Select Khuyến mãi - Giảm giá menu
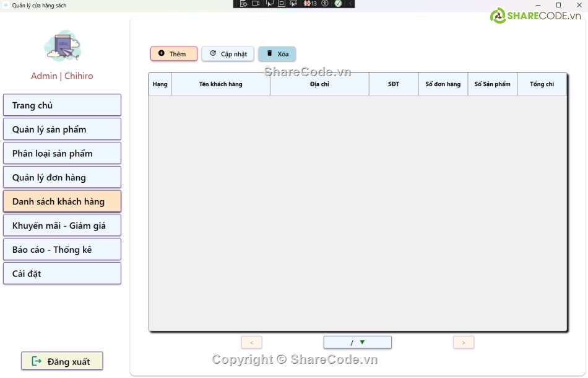This screenshot has height=378, width=588. coord(62,226)
